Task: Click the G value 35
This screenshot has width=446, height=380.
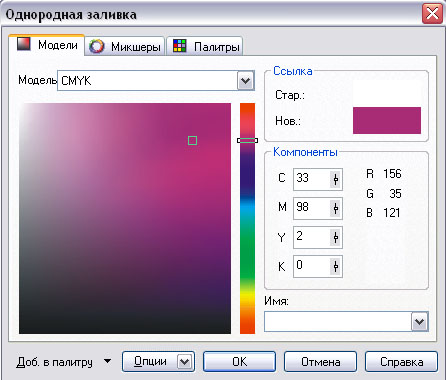Action: (x=395, y=193)
